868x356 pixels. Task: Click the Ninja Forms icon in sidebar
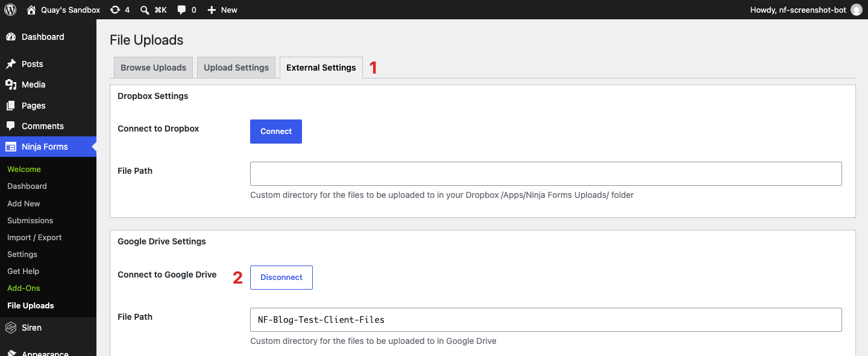(11, 147)
